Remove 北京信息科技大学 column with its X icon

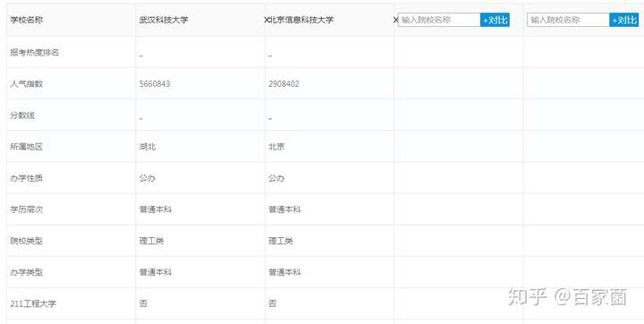click(396, 20)
